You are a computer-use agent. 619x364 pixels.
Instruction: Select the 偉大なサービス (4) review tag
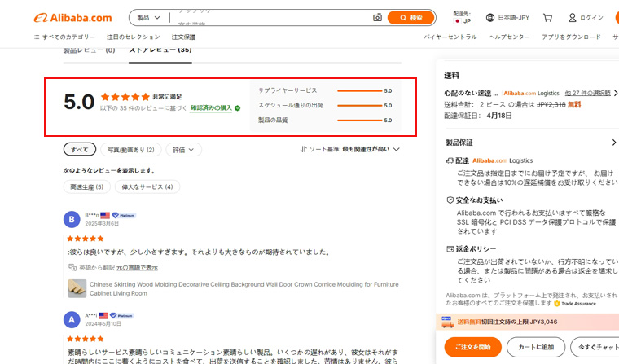(147, 186)
